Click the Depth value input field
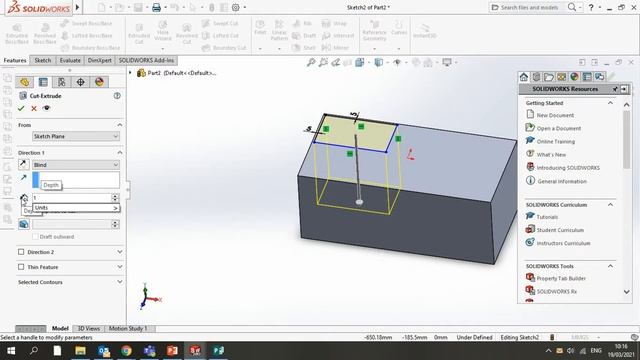640x360 pixels. pos(72,198)
